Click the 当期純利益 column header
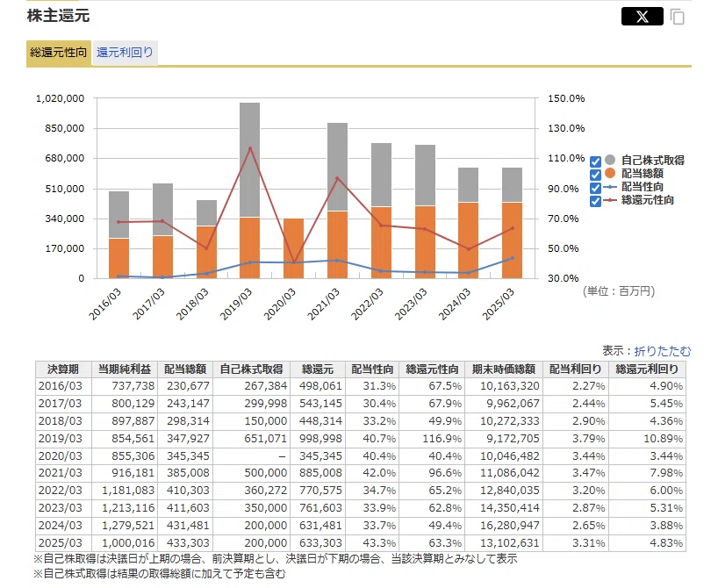Image resolution: width=718 pixels, height=588 pixels. pyautogui.click(x=125, y=369)
